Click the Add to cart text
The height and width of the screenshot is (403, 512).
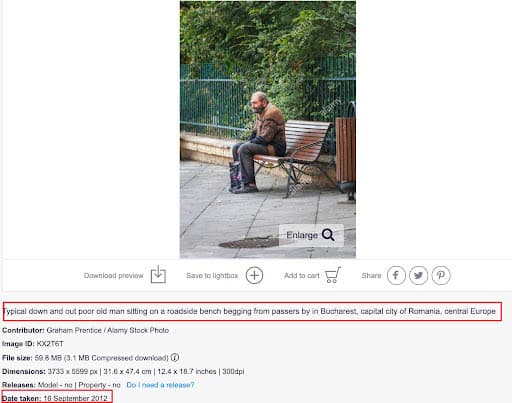[x=302, y=276]
